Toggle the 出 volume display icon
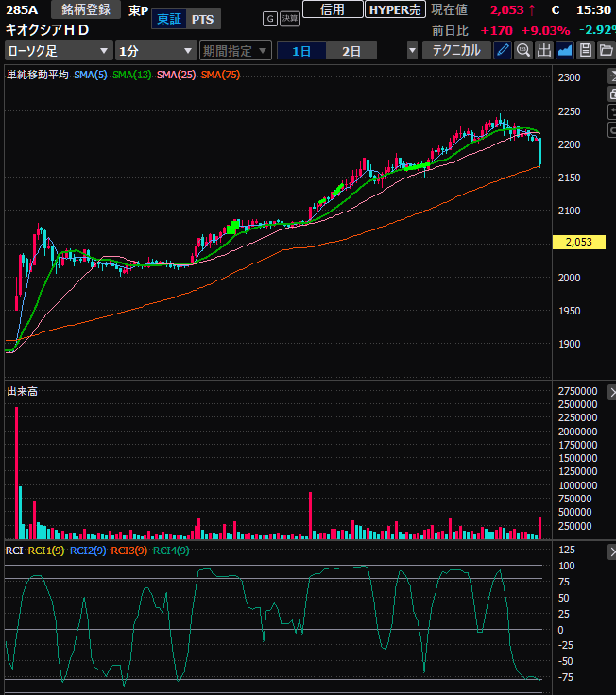Image resolution: width=616 pixels, height=695 pixels. coord(544,51)
